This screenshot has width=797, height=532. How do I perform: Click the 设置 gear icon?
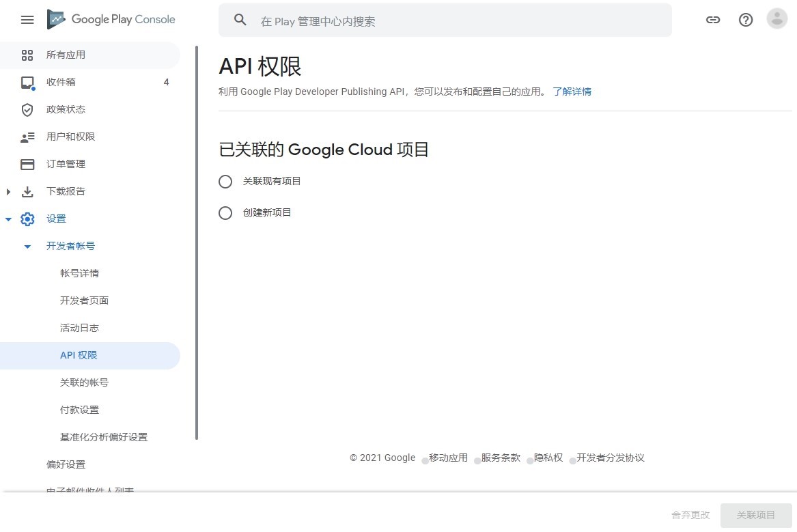click(27, 219)
